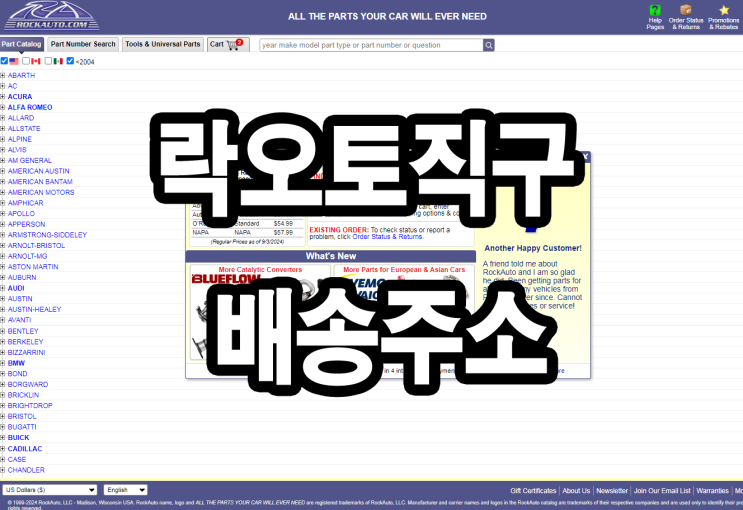Select the APOLLO make
Viewport: 743px width, 510px height.
tap(21, 213)
